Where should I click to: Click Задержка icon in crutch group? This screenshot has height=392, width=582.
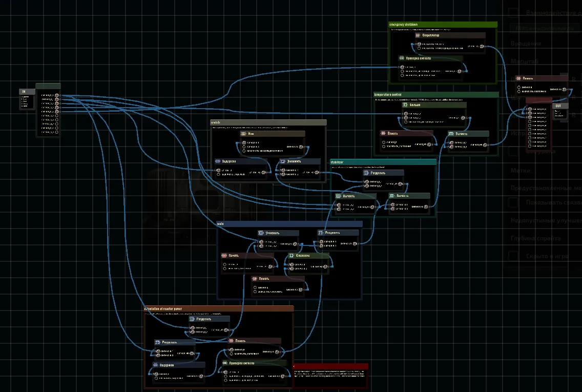[218, 161]
